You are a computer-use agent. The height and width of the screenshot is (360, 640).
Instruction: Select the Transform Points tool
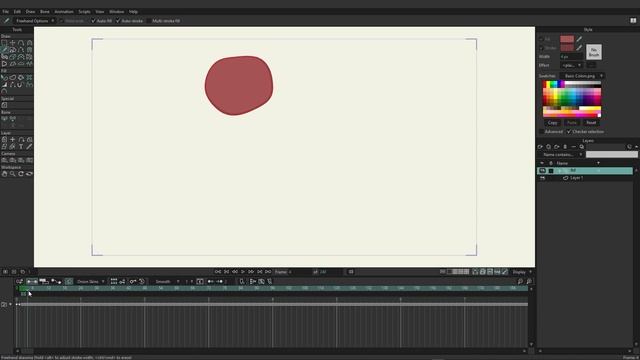13,43
